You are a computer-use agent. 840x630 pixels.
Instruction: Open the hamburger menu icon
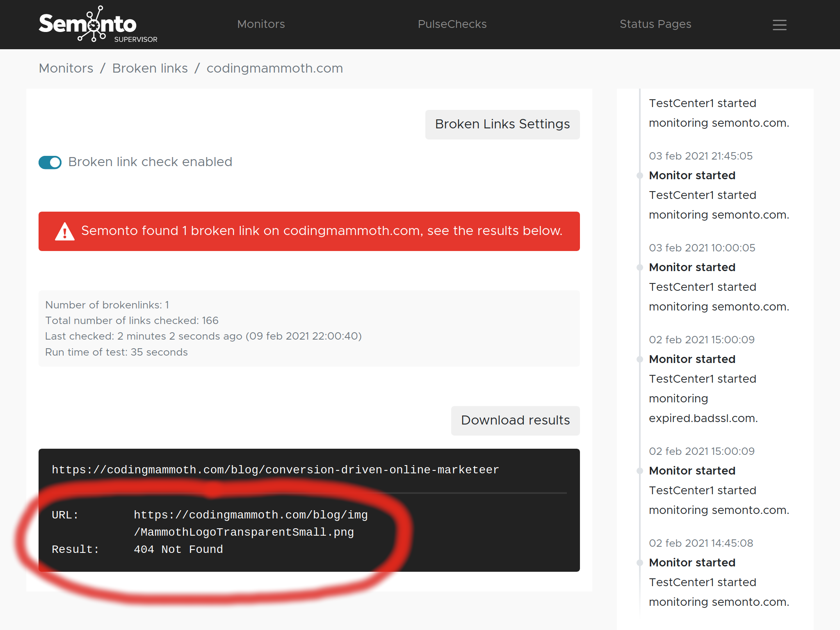click(x=779, y=25)
